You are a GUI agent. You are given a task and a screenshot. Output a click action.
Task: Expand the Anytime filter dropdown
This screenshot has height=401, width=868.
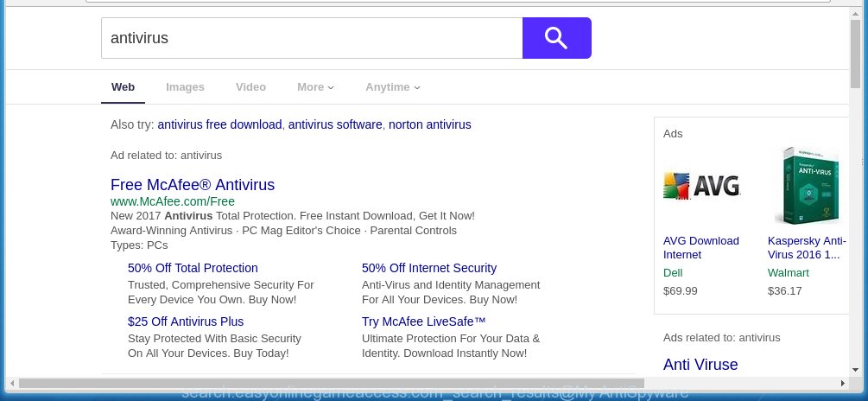point(392,87)
